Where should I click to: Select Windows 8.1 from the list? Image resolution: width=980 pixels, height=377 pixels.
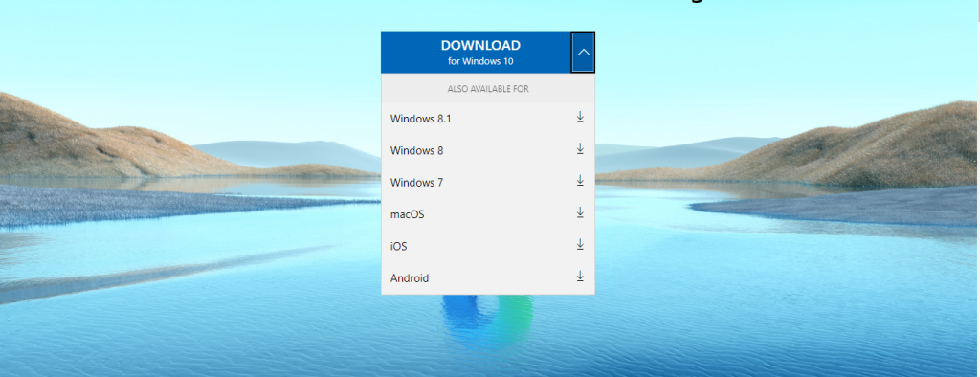point(488,119)
